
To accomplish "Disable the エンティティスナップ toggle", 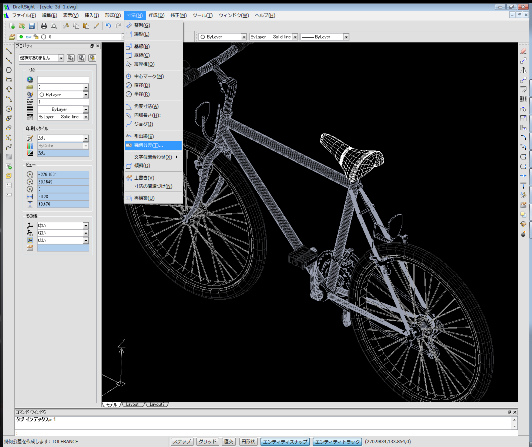I will pos(285,442).
